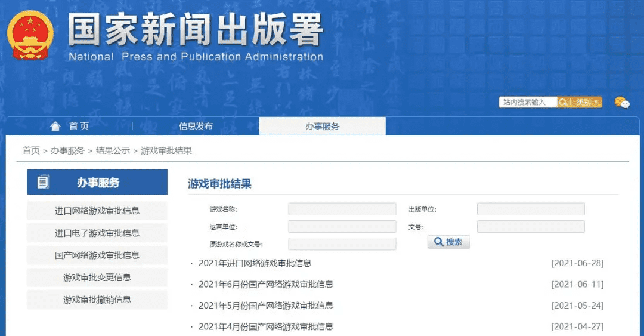
Task: Go to 首页 in navigation bar
Action: tap(79, 126)
